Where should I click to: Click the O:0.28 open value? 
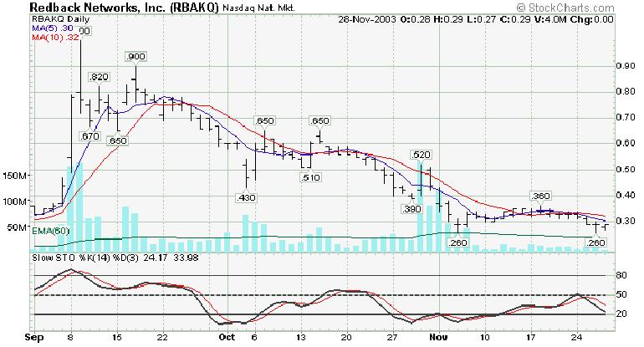coord(415,19)
